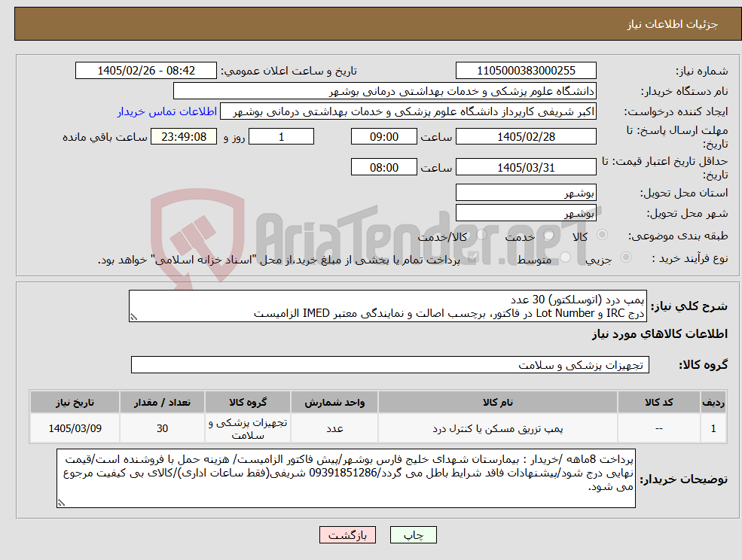Image resolution: width=742 pixels, height=560 pixels.
Task: Click price validity date 1405/03/31
Action: point(526,167)
